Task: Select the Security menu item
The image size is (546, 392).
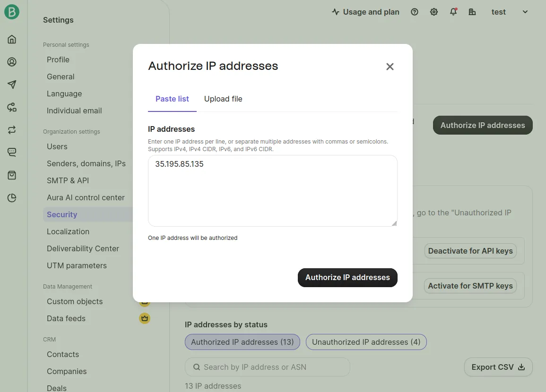Action: point(88,214)
